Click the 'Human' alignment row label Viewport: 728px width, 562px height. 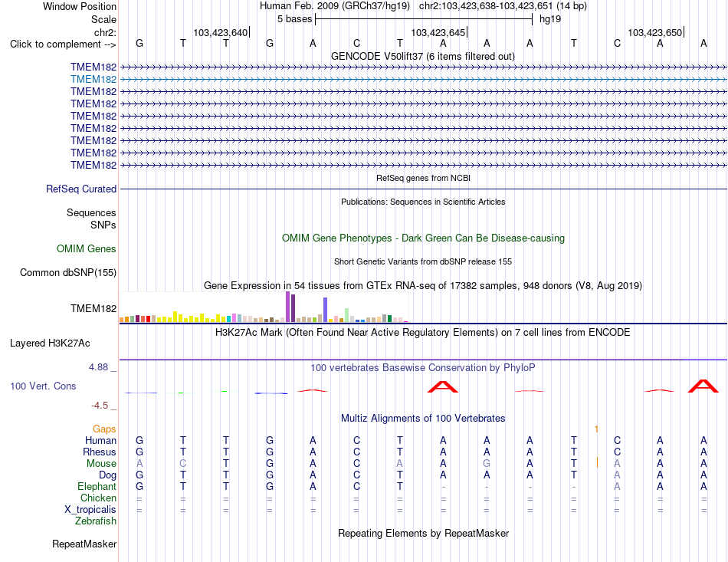pyautogui.click(x=100, y=440)
